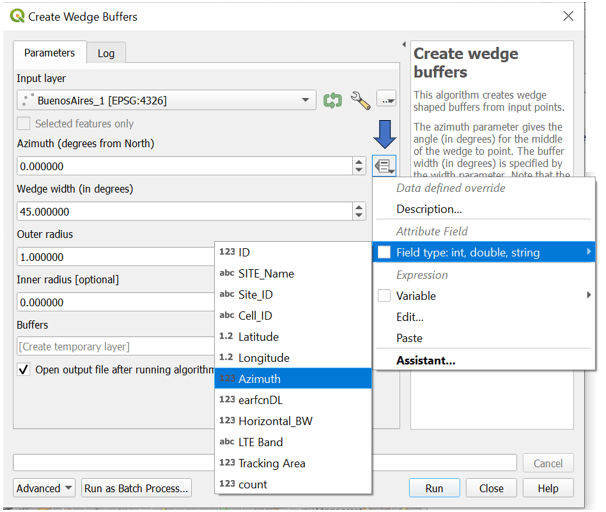Click the browse ellipsis button for input layer
Image resolution: width=606 pixels, height=512 pixels.
pos(387,101)
